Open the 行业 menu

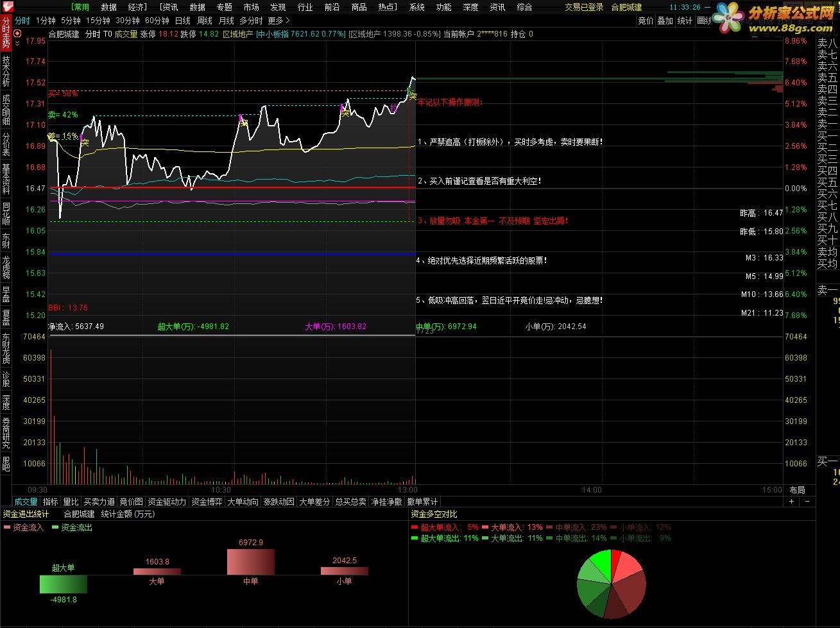[x=305, y=7]
